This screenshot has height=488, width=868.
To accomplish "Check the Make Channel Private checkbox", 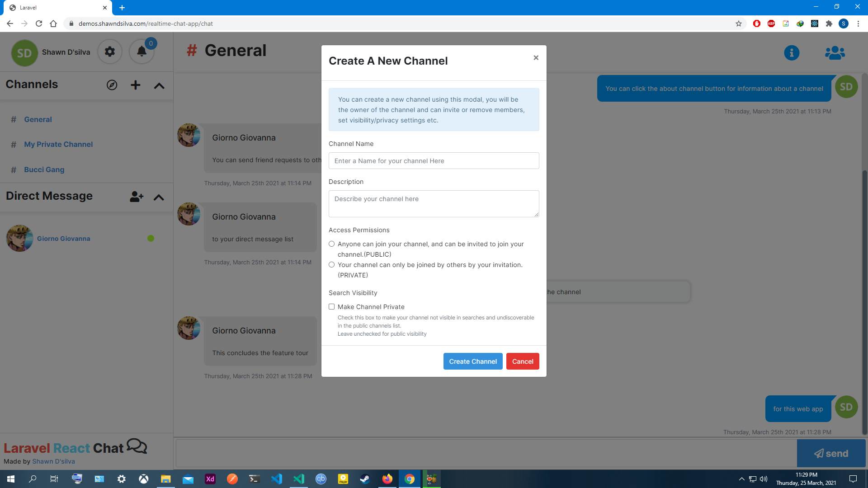I will click(x=331, y=307).
